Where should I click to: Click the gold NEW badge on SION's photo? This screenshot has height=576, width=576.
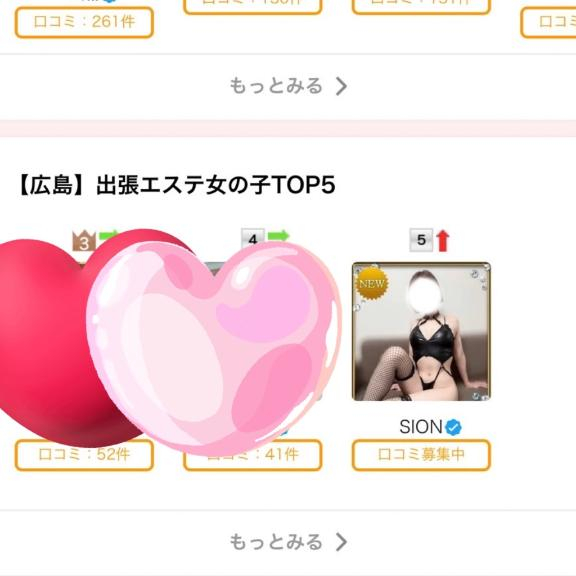tap(371, 284)
